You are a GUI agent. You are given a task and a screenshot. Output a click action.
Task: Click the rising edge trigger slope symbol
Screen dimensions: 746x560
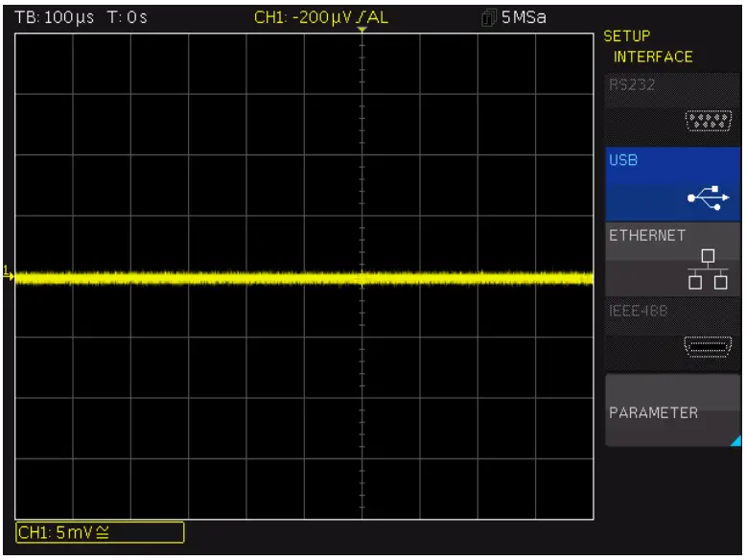point(360,17)
